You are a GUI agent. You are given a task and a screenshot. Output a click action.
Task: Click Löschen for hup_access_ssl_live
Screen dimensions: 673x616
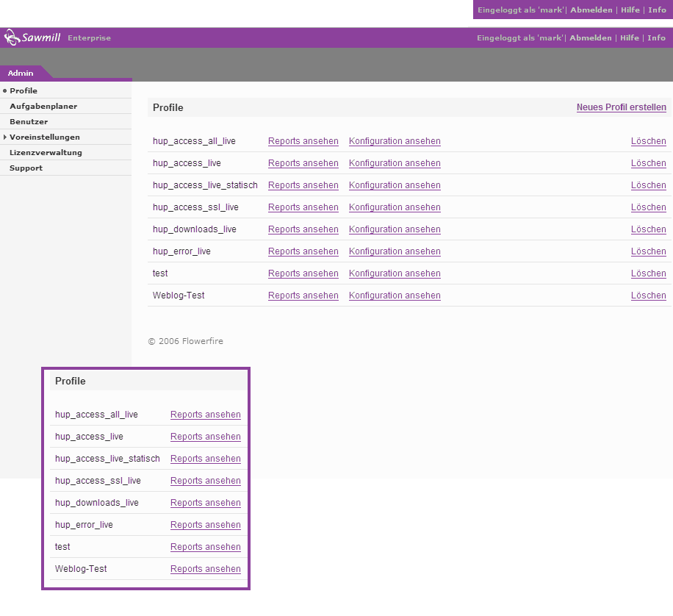pos(648,207)
